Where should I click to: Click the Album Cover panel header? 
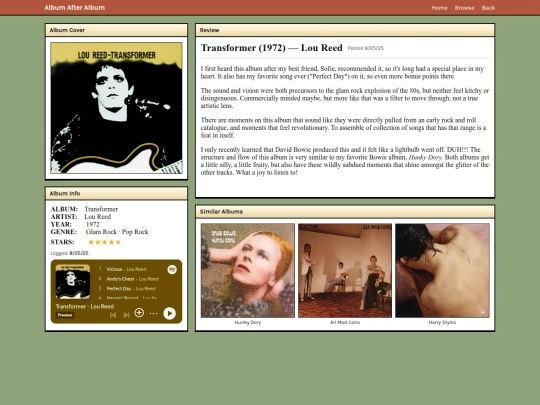coord(116,30)
